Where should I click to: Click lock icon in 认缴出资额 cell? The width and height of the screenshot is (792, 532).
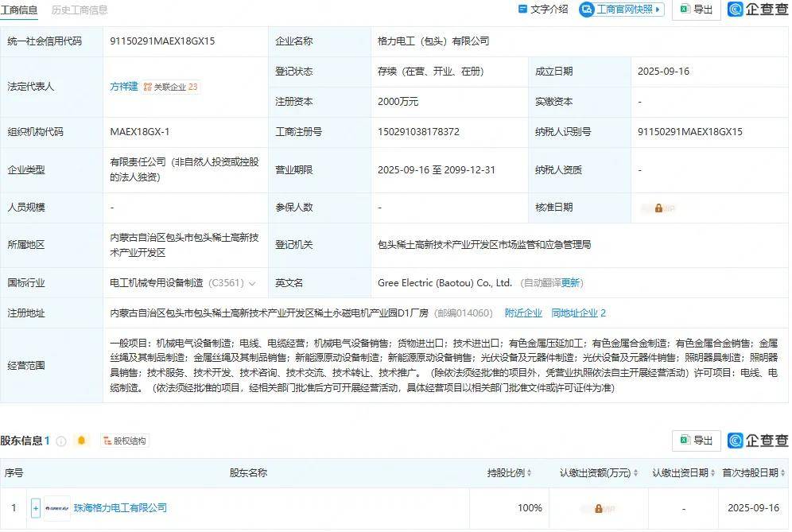coord(599,509)
